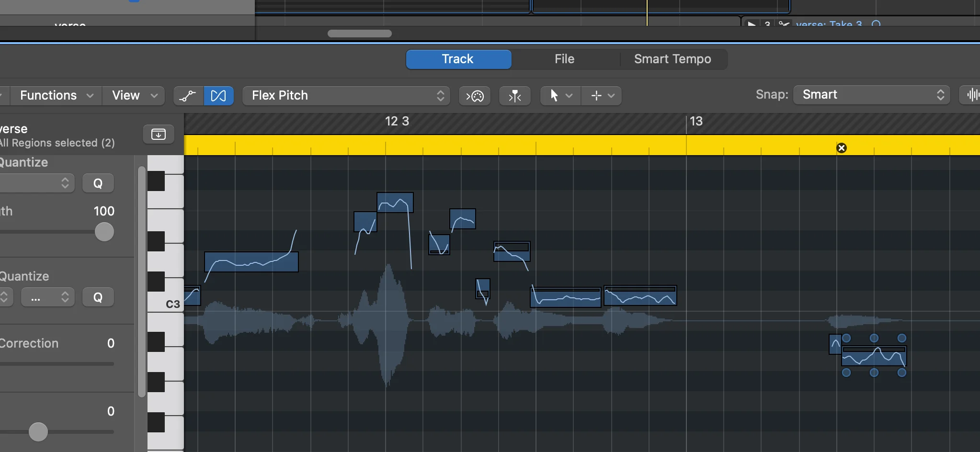This screenshot has height=452, width=980.
Task: Click the MIDI out icon next to Flex Pitch menu
Action: (474, 96)
